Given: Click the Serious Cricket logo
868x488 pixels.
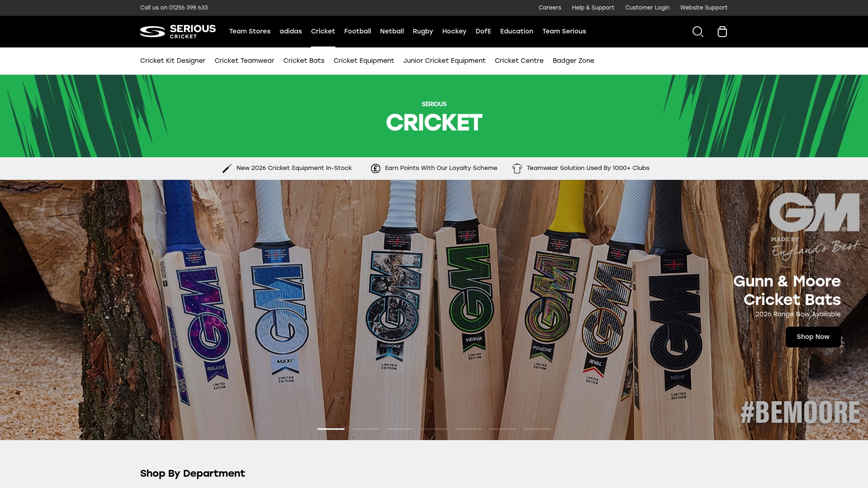Looking at the screenshot, I should click(x=177, y=32).
